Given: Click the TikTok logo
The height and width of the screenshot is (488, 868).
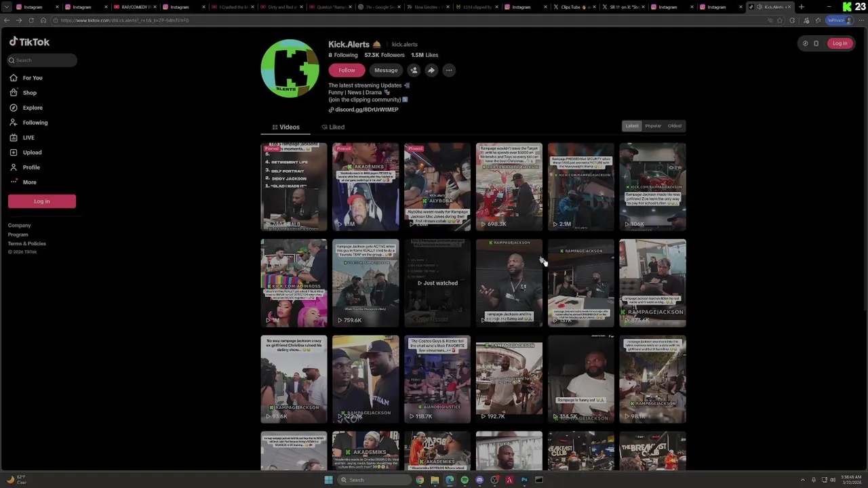Looking at the screenshot, I should pos(29,42).
